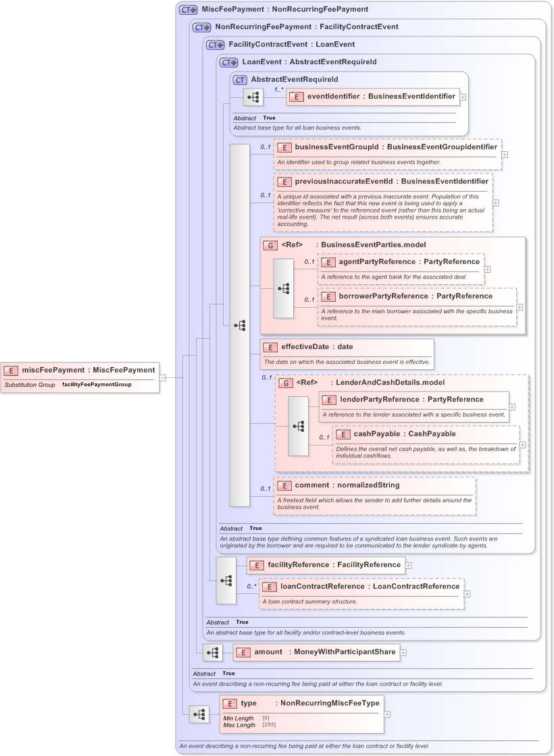The width and height of the screenshot is (554, 756).
Task: Click the CT icon of FacilityContractEvent type
Action: [216, 45]
